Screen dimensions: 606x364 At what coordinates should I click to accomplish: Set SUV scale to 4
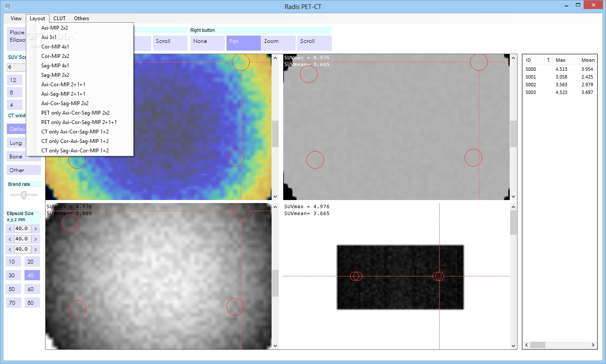point(15,105)
